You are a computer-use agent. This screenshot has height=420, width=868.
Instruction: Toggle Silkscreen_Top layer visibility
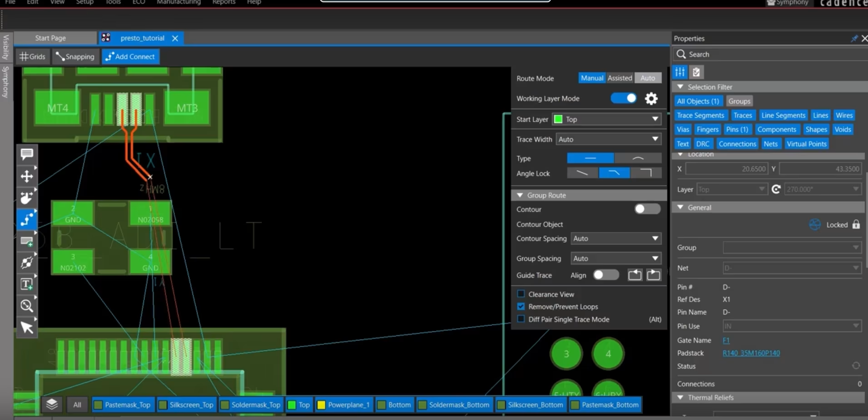(186, 405)
